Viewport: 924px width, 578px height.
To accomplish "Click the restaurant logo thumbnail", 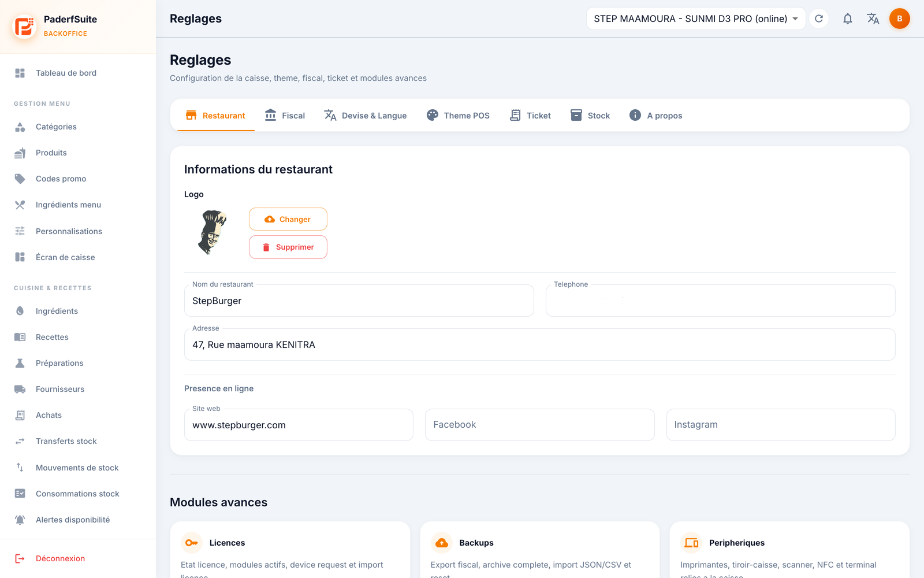I will click(x=213, y=233).
